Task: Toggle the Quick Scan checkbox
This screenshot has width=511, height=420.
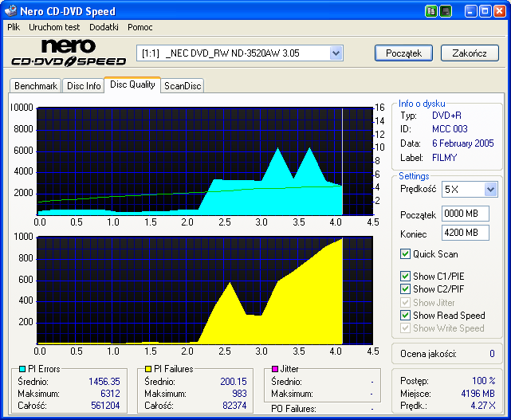Action: [405, 253]
